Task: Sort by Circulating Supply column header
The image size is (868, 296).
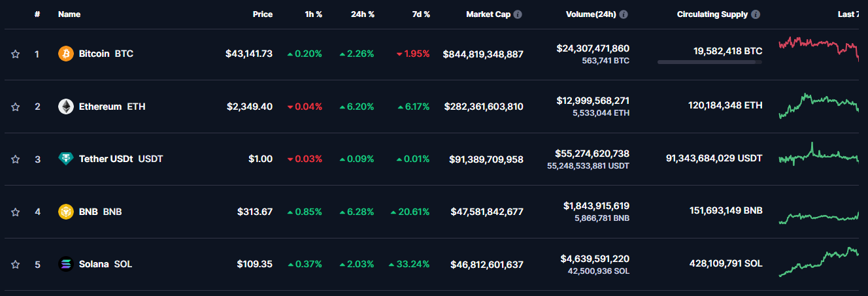Action: click(x=712, y=14)
